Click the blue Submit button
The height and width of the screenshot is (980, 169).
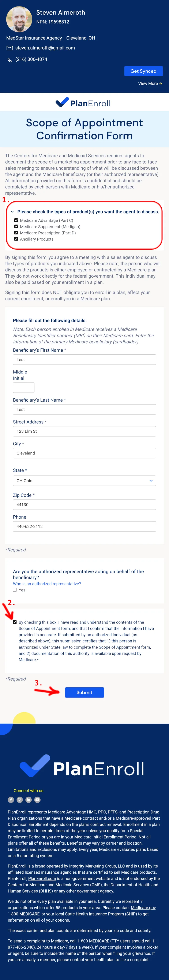[x=84, y=692]
